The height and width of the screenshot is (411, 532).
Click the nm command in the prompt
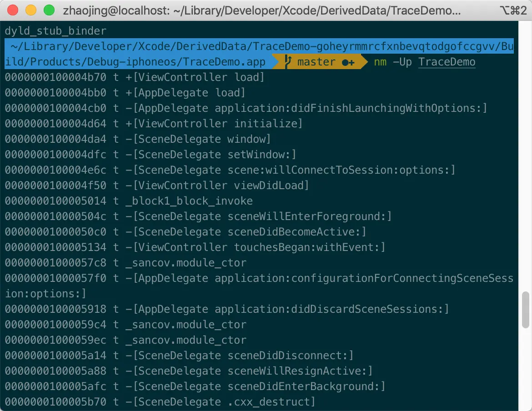tap(380, 62)
